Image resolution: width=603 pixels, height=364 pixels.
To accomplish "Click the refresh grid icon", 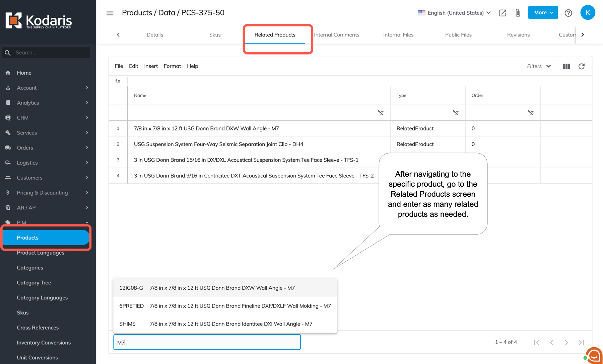I will [582, 66].
